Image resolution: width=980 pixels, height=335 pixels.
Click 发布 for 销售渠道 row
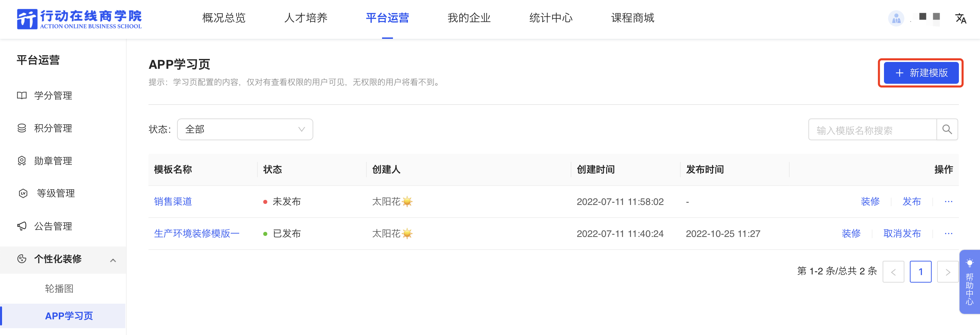[912, 201]
